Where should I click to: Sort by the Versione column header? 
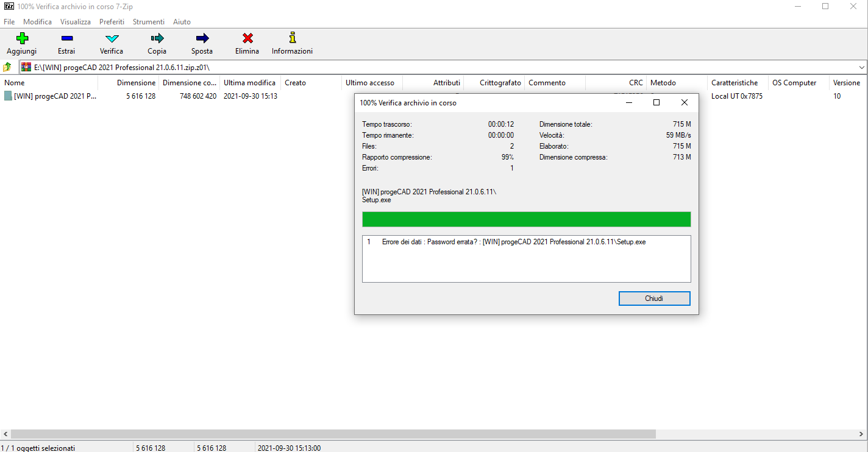point(848,83)
